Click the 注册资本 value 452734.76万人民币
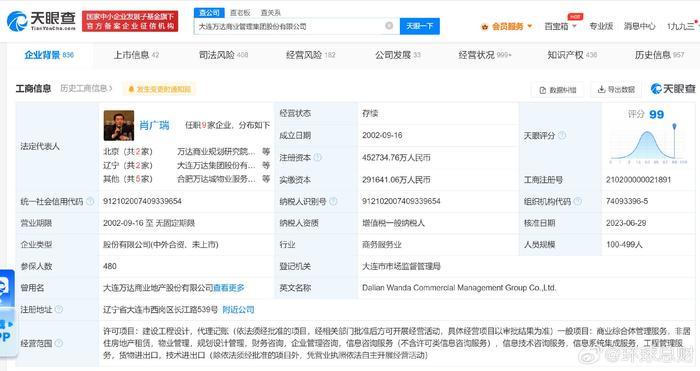This screenshot has height=371, width=700. click(396, 158)
